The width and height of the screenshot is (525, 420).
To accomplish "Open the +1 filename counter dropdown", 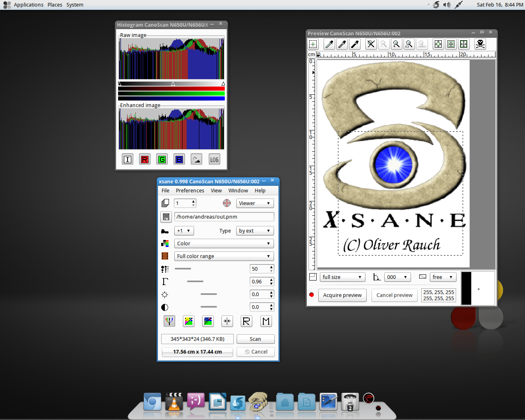I will point(184,231).
